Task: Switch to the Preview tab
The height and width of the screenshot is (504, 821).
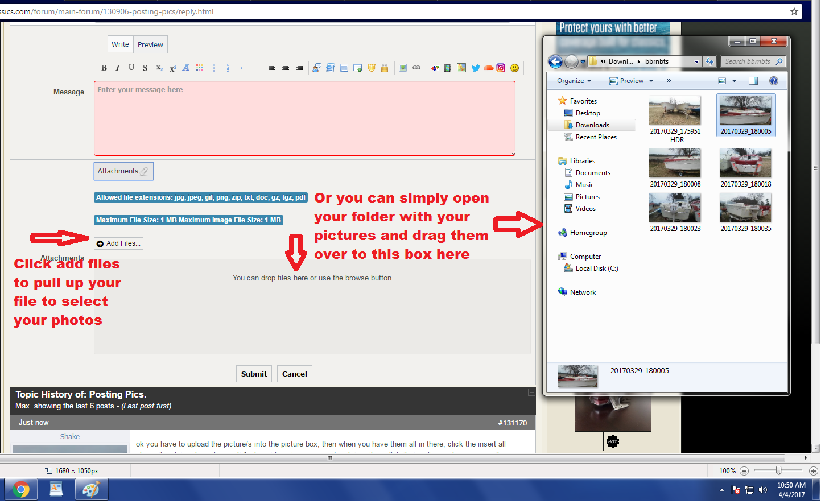Action: click(x=150, y=44)
